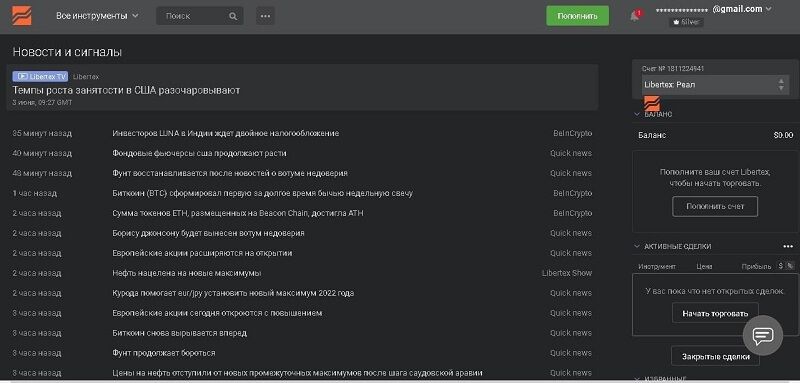
Task: Open Борису джонсону вотум недоверия news
Action: 208,233
